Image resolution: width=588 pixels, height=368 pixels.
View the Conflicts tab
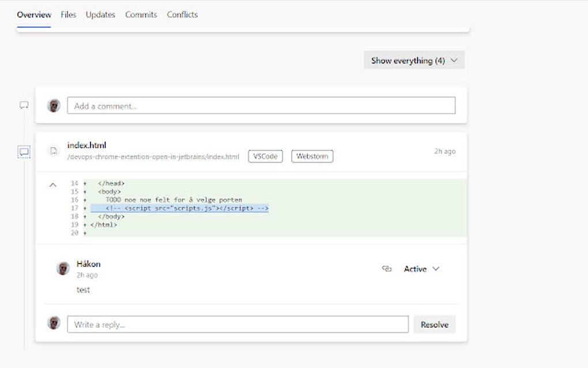[x=182, y=15]
